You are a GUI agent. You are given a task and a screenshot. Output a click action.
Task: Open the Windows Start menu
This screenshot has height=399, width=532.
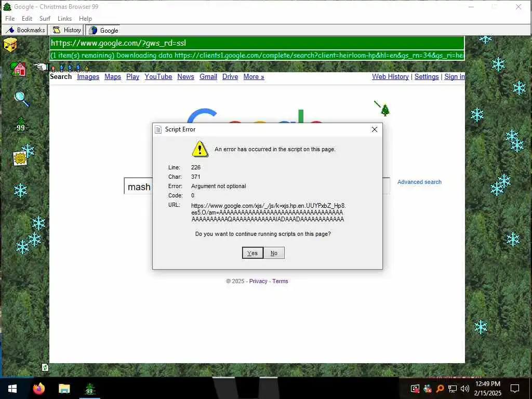pos(12,389)
